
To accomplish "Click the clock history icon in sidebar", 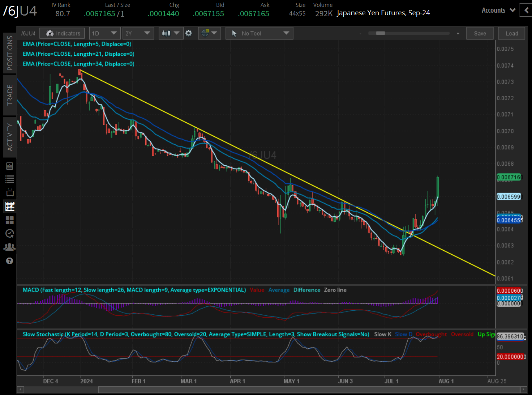I will (10, 234).
